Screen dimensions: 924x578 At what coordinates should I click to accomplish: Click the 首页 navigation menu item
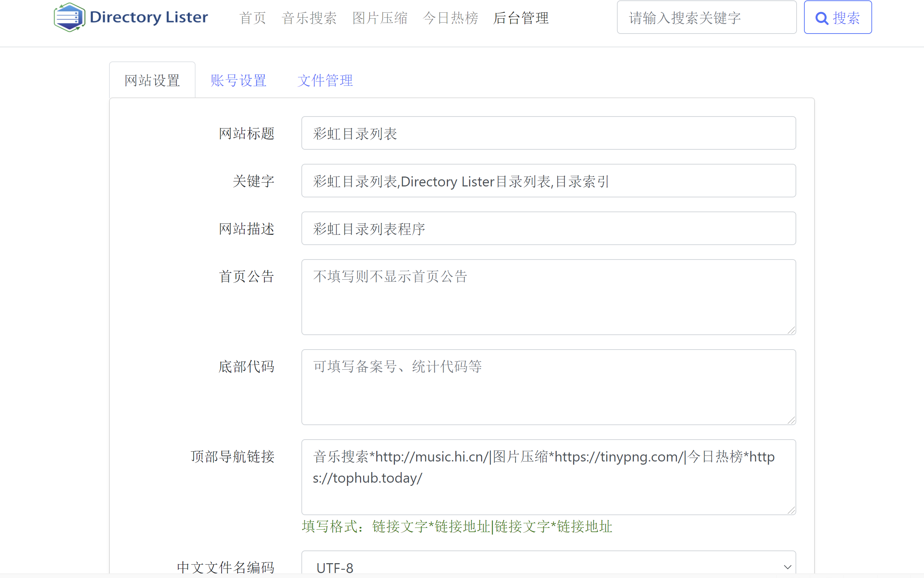coord(252,18)
